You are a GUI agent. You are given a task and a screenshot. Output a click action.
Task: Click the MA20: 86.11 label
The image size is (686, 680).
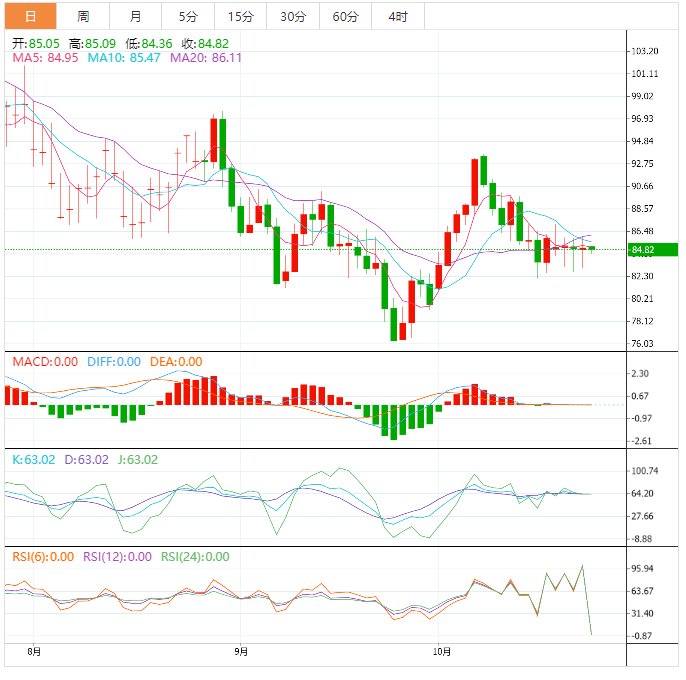(206, 58)
